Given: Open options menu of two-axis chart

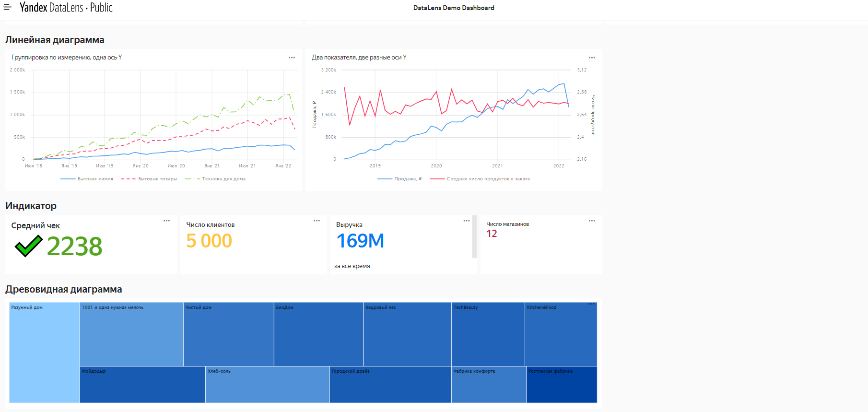Looking at the screenshot, I should (592, 58).
